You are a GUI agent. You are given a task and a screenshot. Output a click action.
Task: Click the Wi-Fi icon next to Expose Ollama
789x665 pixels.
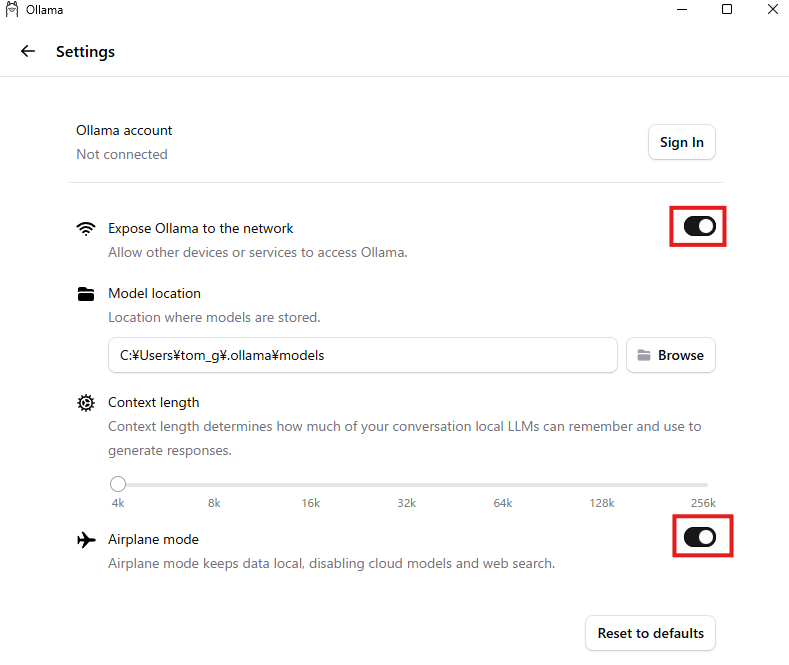(86, 228)
